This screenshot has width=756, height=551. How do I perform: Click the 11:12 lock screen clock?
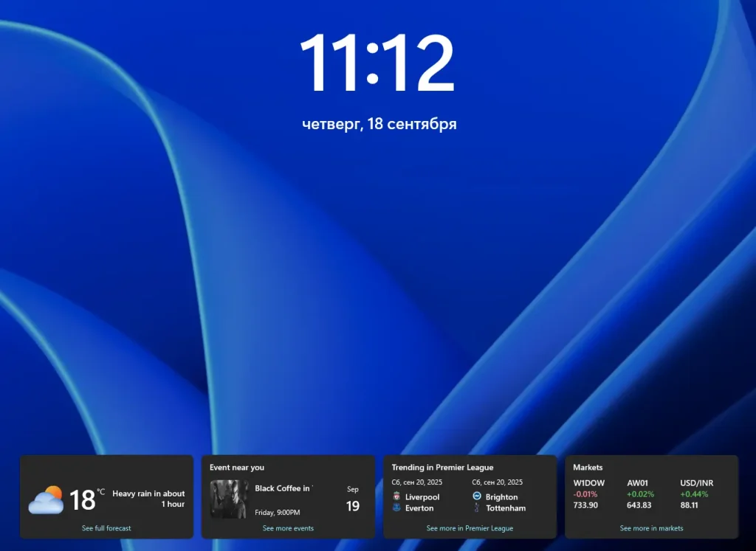click(377, 63)
